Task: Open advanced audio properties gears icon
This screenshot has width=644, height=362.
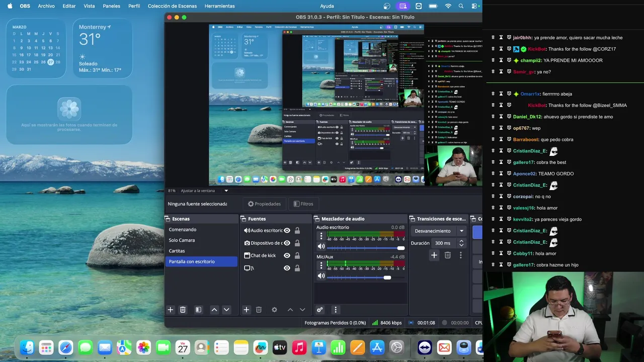Action: click(x=319, y=310)
